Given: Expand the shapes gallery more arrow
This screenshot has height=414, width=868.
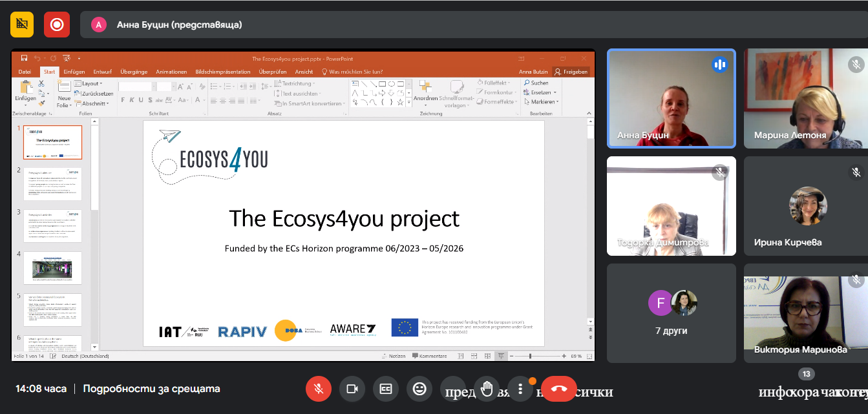Looking at the screenshot, I should (408, 102).
